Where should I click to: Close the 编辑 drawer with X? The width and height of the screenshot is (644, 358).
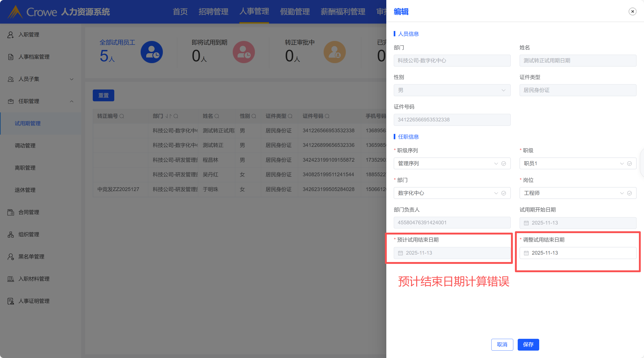pos(632,12)
